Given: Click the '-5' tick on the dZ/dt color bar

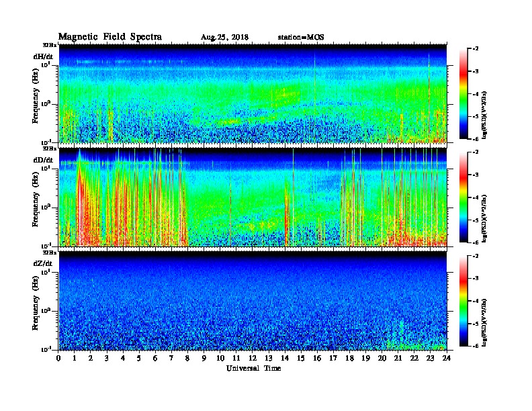Looking at the screenshot, I should click(x=476, y=324).
